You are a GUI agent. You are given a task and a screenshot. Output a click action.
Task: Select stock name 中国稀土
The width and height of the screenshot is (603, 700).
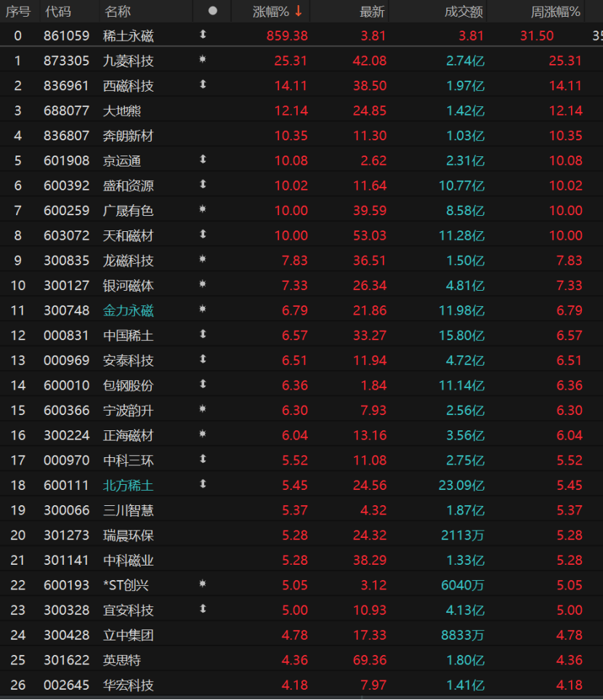(x=128, y=336)
